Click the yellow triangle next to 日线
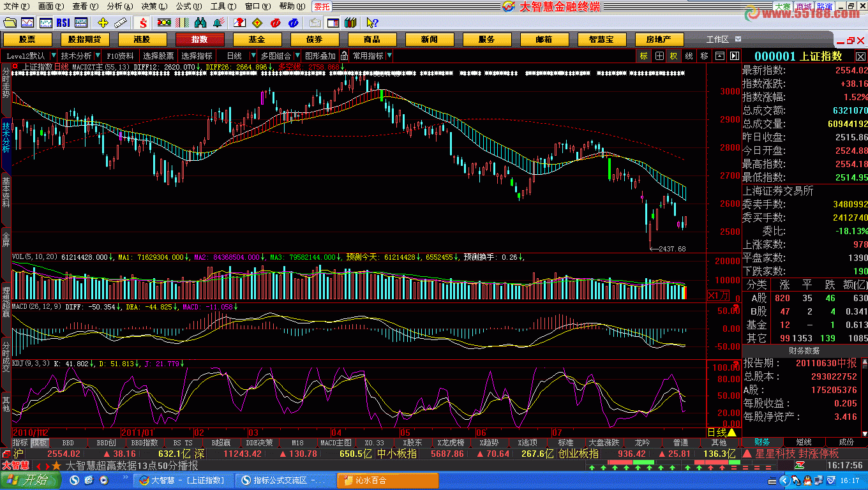This screenshot has width=868, height=490. [x=732, y=432]
